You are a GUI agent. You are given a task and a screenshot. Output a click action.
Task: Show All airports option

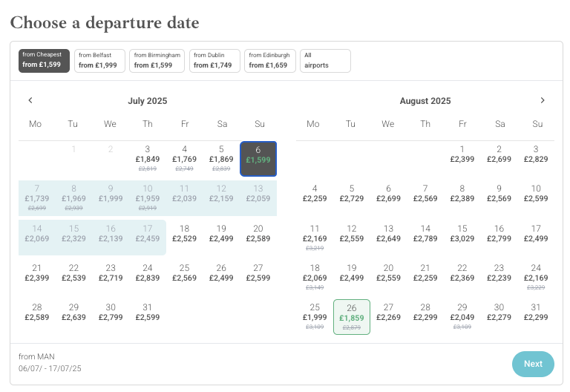325,61
